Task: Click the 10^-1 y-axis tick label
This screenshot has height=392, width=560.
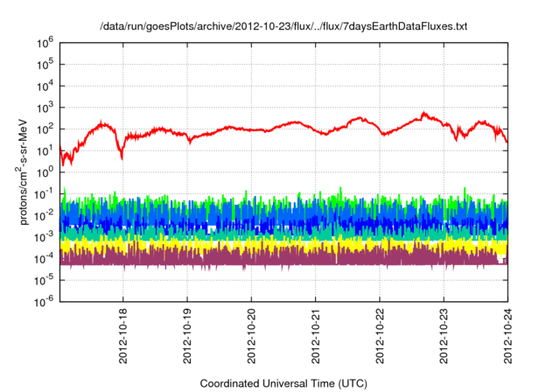Action: 44,193
